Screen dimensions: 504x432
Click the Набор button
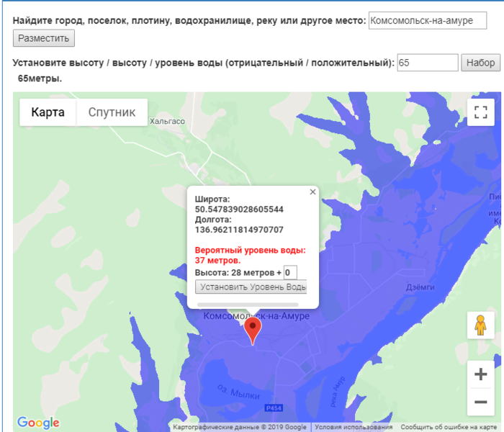pyautogui.click(x=480, y=63)
